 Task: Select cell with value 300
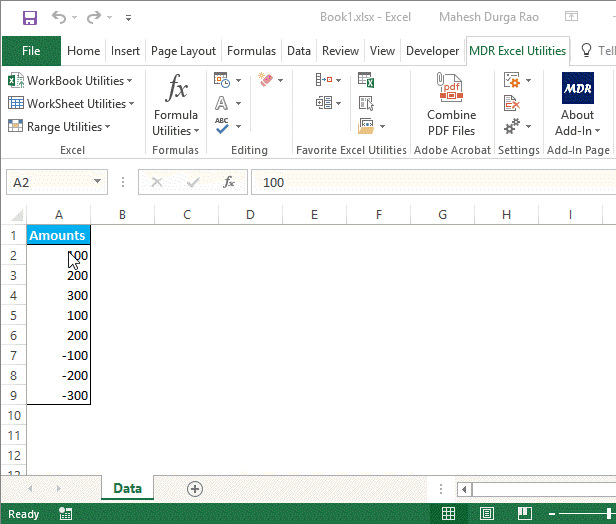point(59,295)
